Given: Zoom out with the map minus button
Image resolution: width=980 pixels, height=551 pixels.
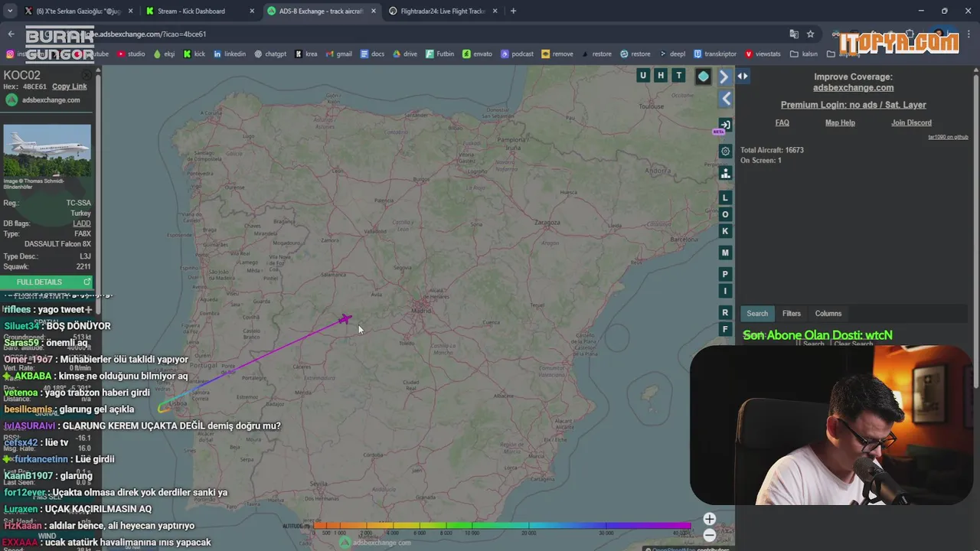Looking at the screenshot, I should point(709,535).
